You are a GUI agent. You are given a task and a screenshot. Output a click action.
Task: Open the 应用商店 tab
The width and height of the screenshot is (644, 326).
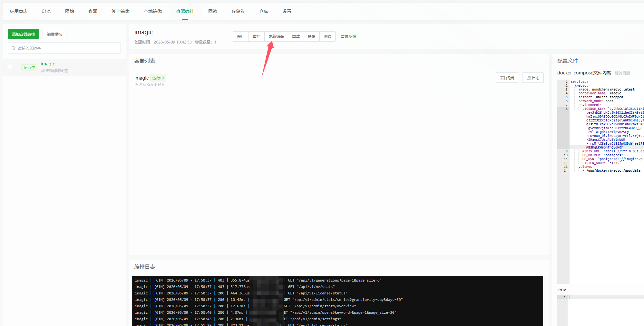click(19, 11)
